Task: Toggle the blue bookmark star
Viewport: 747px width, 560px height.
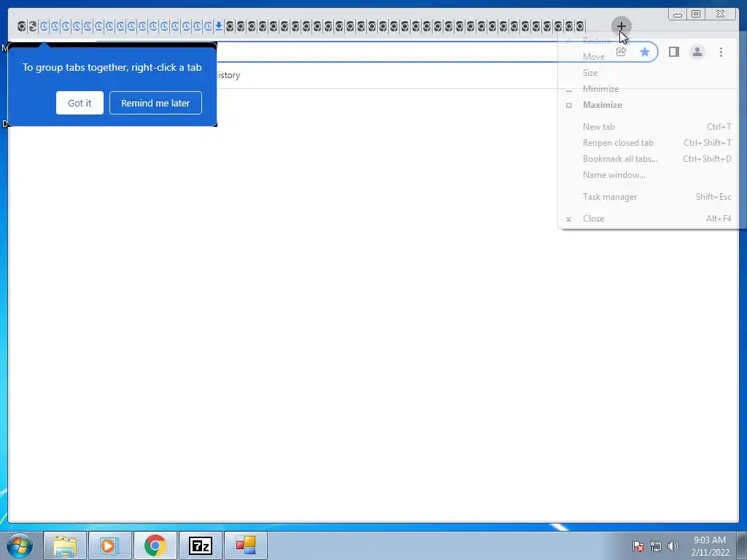Action: coord(644,52)
